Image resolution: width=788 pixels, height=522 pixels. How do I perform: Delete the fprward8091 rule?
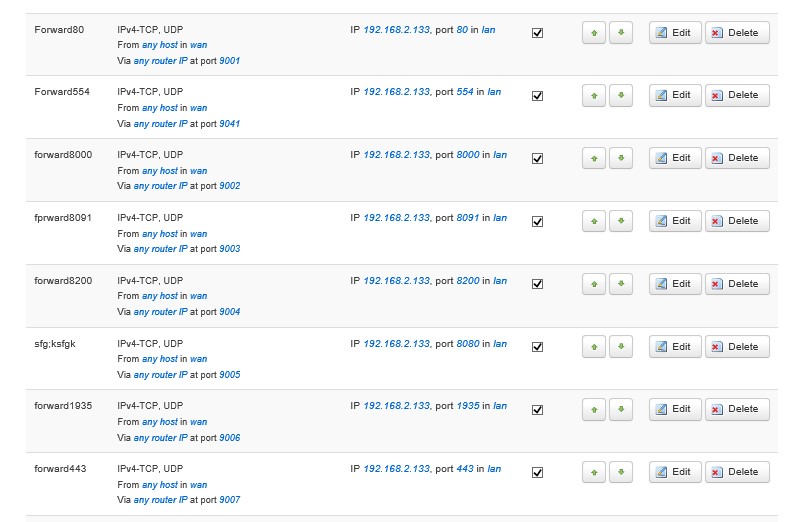(737, 221)
